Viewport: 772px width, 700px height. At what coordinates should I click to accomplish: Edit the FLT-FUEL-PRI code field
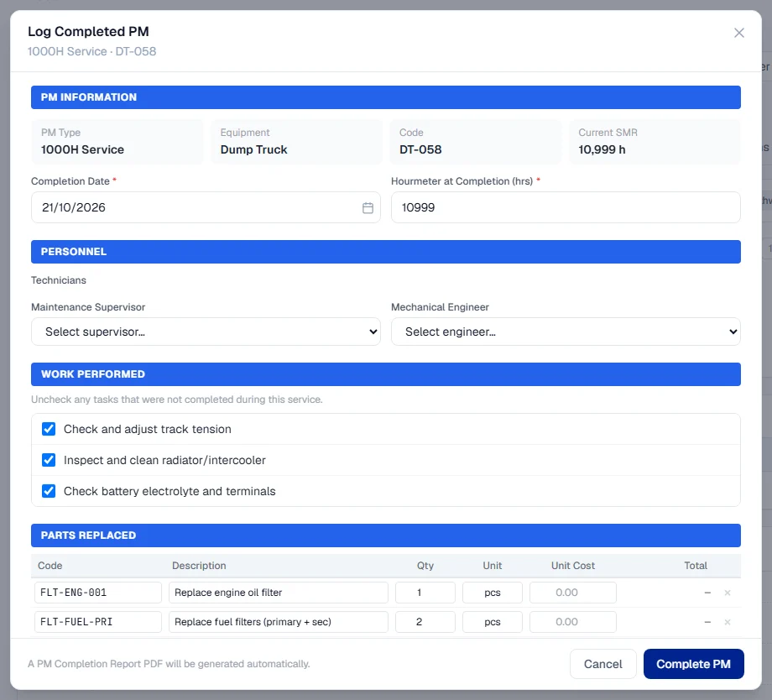click(x=98, y=622)
